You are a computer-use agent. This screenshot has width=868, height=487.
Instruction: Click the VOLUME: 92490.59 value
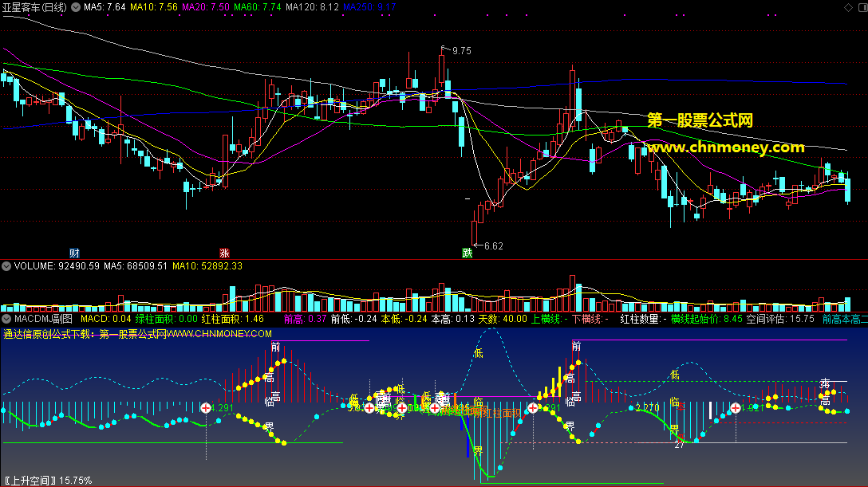(x=57, y=266)
